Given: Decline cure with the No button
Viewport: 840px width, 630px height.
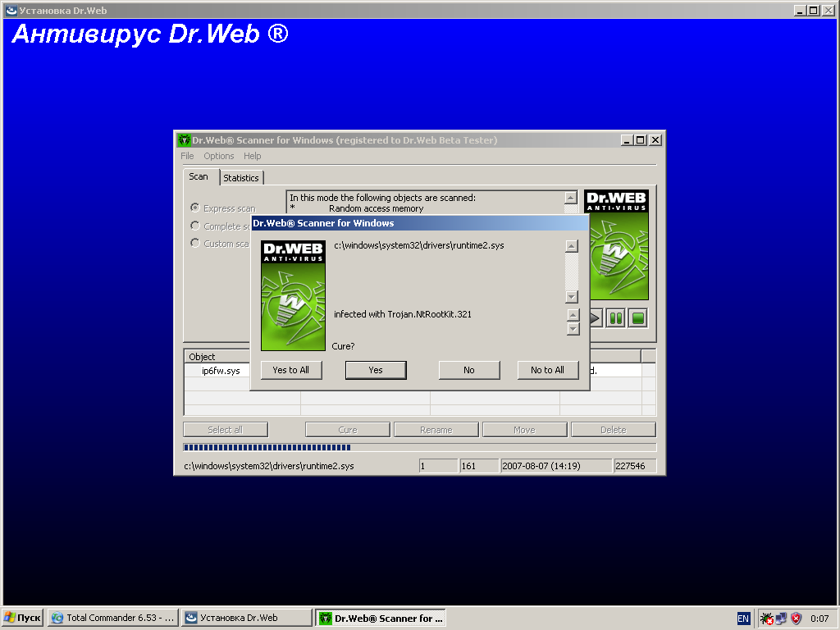Looking at the screenshot, I should [x=468, y=370].
